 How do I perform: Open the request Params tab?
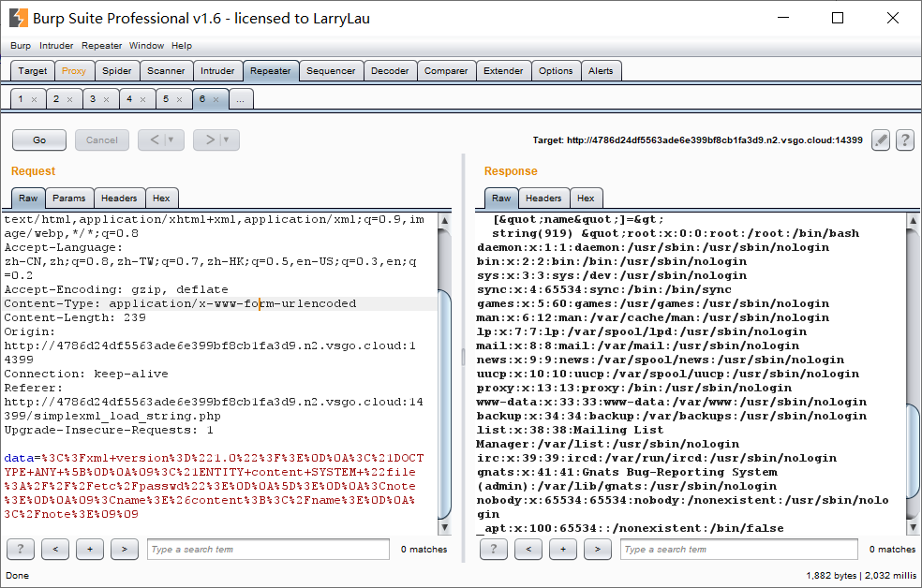point(68,198)
